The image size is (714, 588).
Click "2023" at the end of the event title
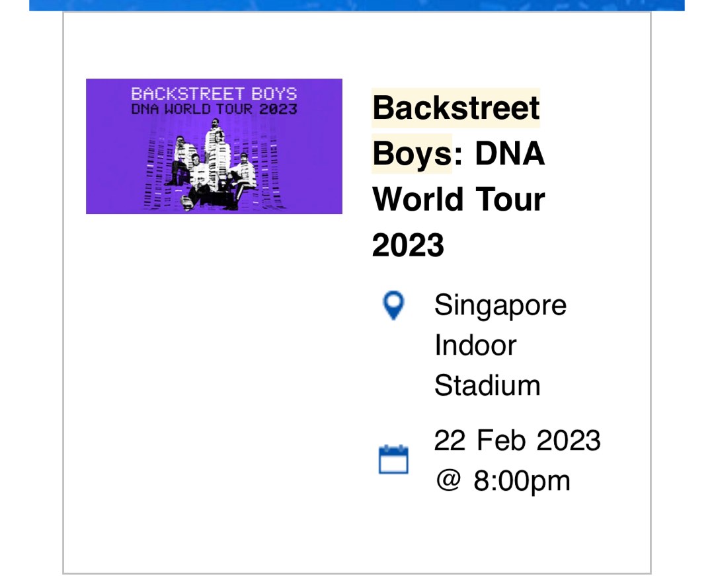408,246
